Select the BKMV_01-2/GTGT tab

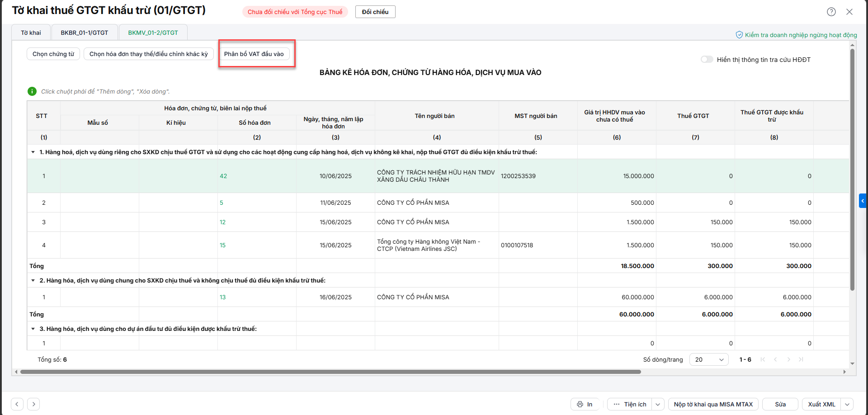pos(153,33)
